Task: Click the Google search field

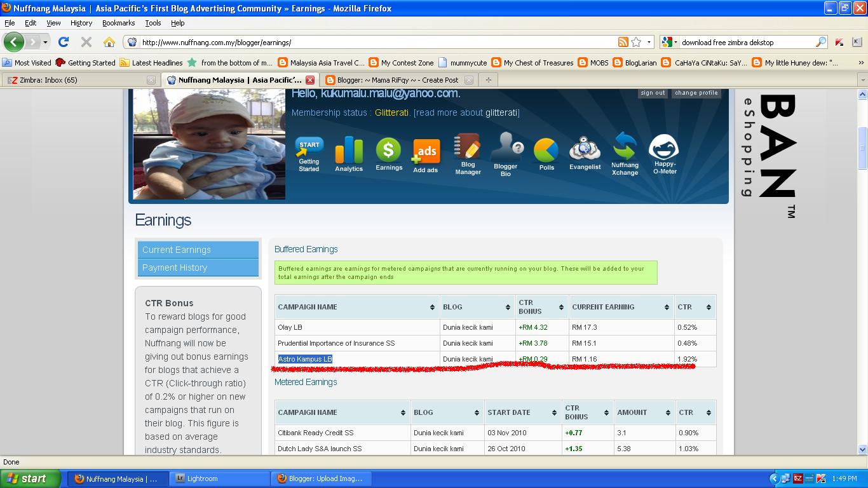Action: [747, 42]
